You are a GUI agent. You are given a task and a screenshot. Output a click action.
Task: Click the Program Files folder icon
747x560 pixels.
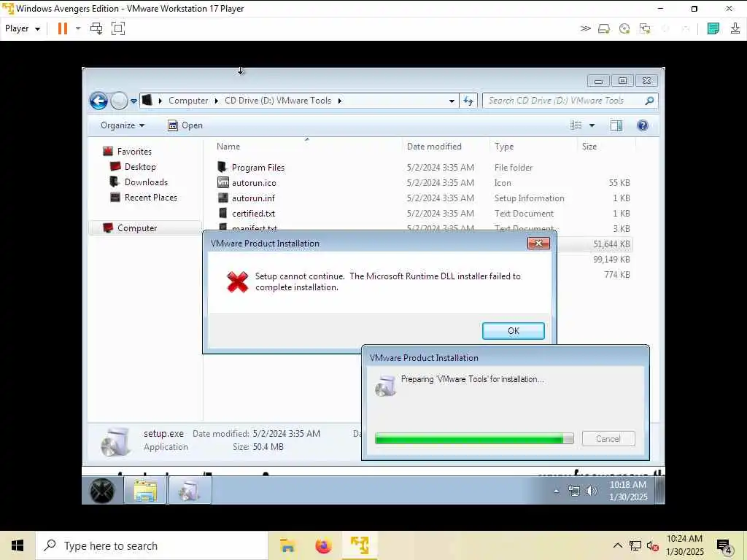coord(222,167)
